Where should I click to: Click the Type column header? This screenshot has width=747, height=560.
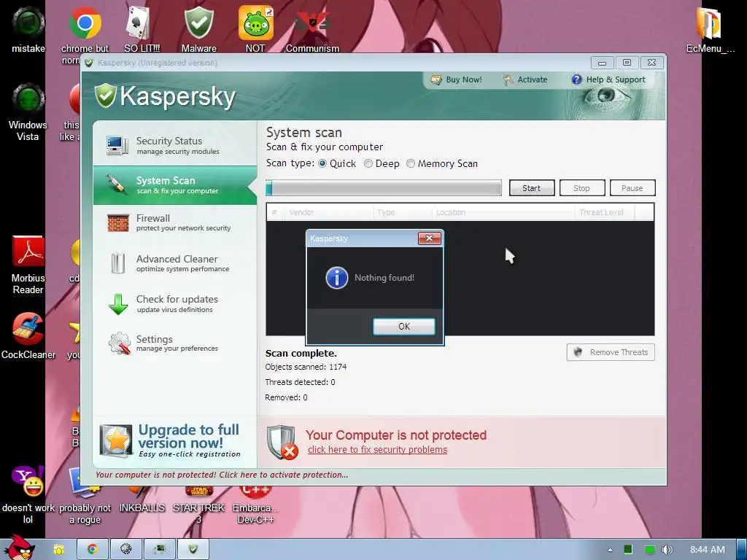coord(403,212)
